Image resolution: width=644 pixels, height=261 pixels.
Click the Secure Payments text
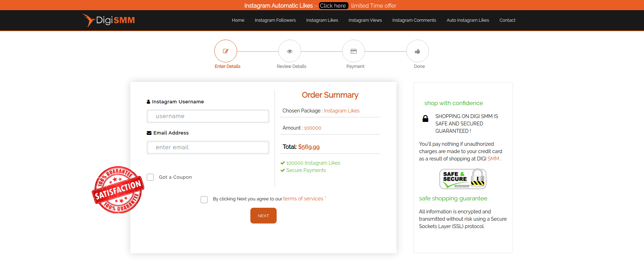[306, 170]
